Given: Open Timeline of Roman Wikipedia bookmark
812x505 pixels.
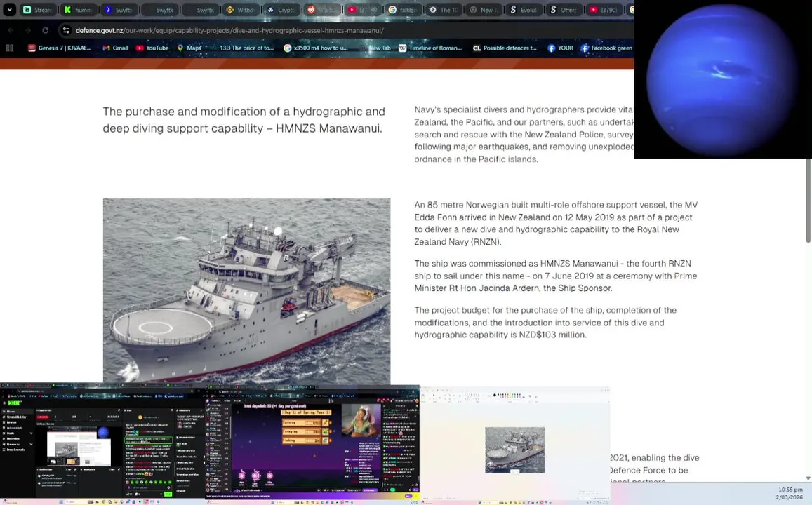Looking at the screenshot, I should [x=430, y=48].
